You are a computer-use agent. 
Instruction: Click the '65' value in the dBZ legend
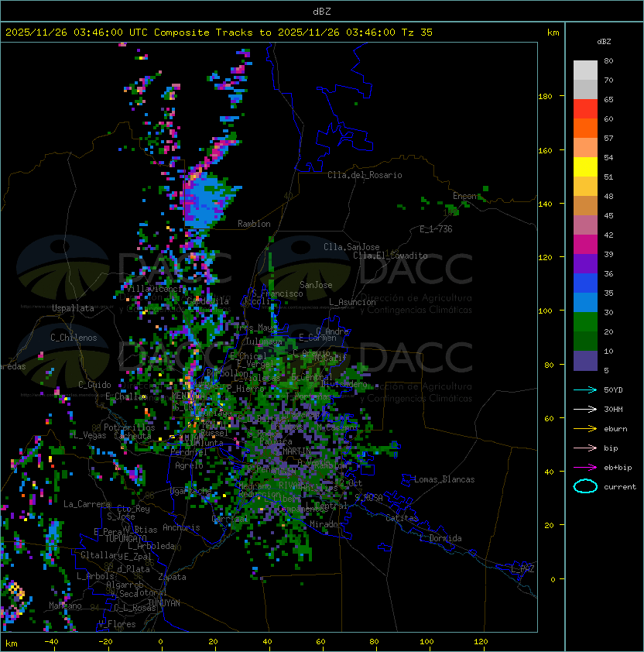pyautogui.click(x=608, y=99)
